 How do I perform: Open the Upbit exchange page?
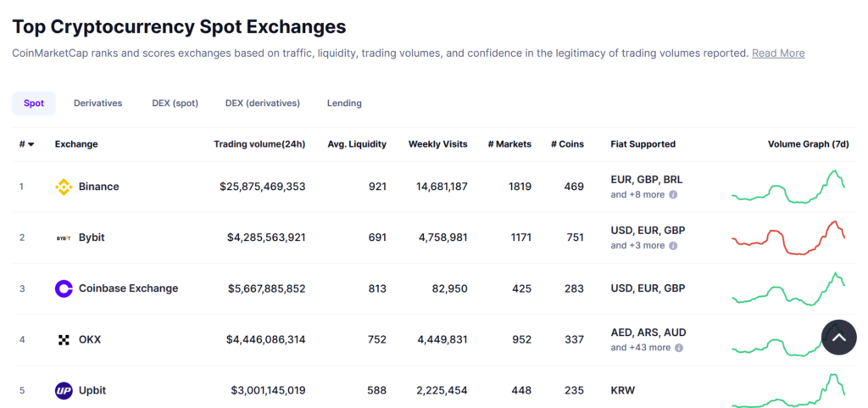coord(92,390)
